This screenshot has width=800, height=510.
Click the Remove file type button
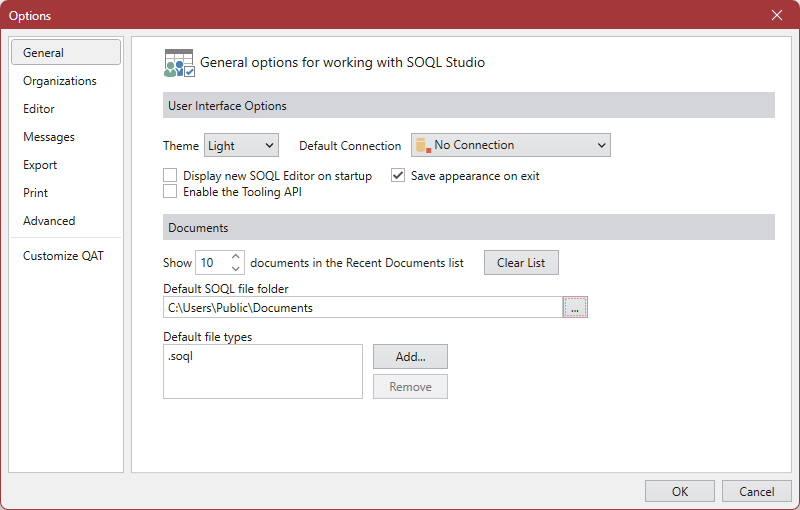[x=410, y=387]
